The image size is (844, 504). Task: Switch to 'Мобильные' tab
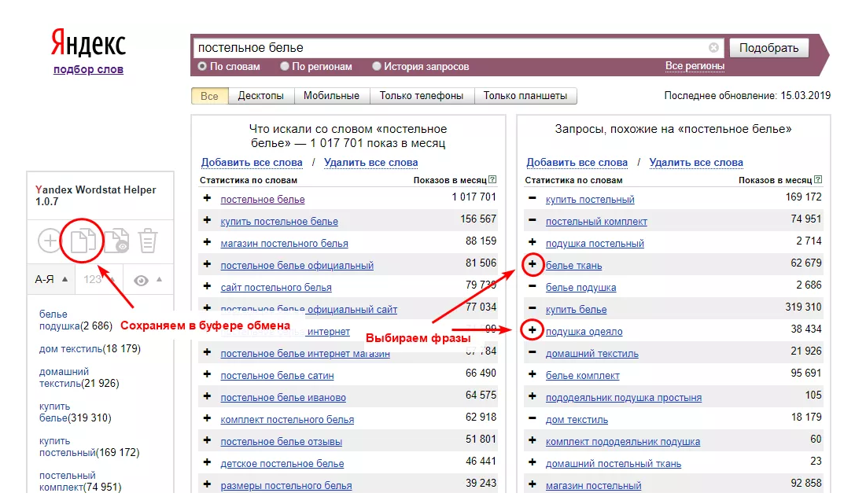point(331,96)
